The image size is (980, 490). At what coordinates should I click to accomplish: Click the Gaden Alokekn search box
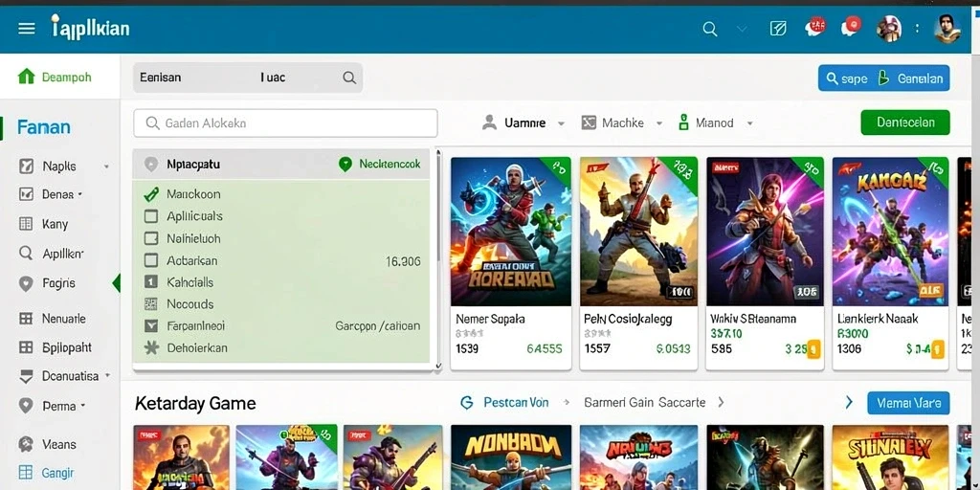point(285,123)
